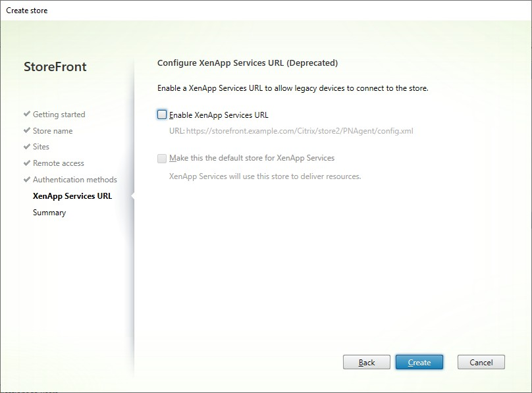Image resolution: width=532 pixels, height=393 pixels.
Task: Click the Back button
Action: (x=367, y=362)
